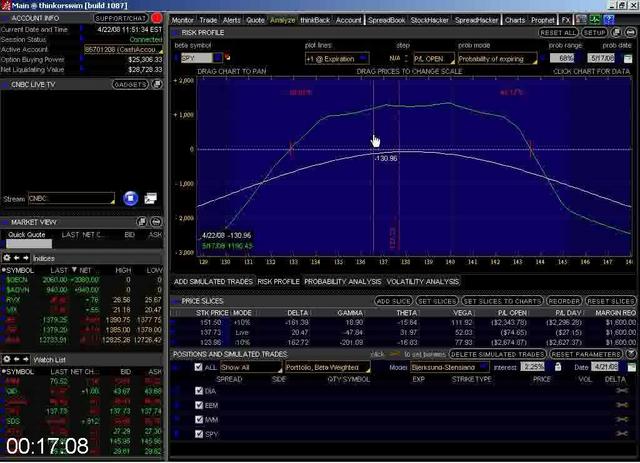Go to the previous list using the Indices left arrow

point(16,258)
